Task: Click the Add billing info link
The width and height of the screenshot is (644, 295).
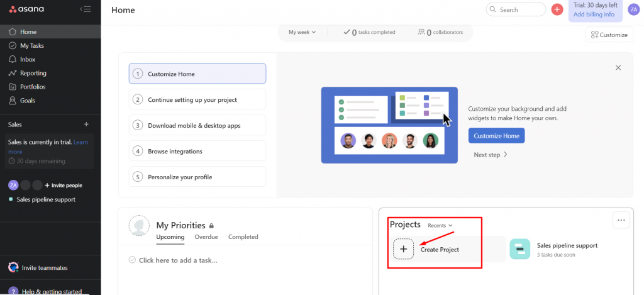Action: point(594,14)
